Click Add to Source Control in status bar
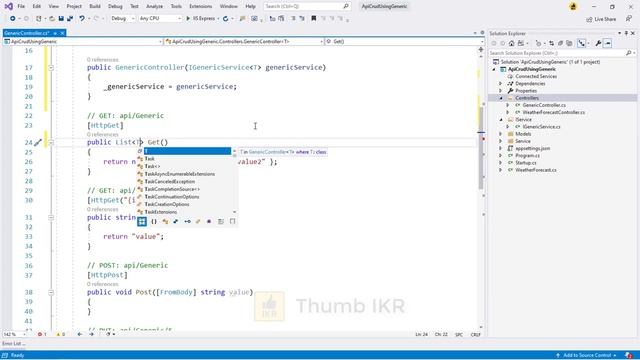This screenshot has height=360, width=640. (586, 356)
